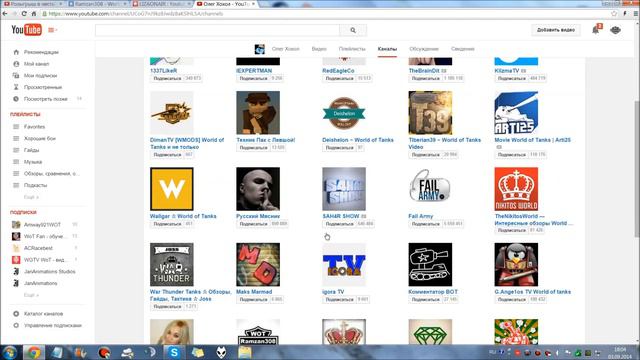Open Chrome from the taskbar
The image size is (640, 360).
(34, 352)
